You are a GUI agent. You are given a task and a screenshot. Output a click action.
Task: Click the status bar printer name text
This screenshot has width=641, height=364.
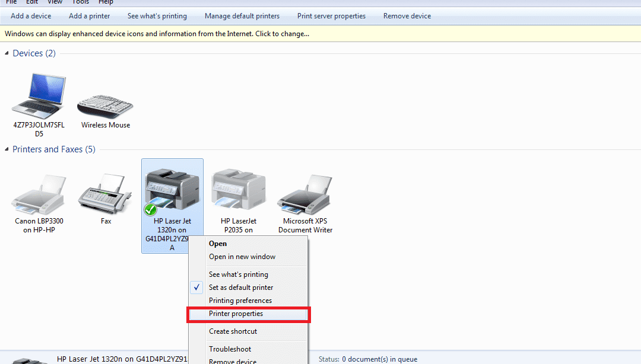pos(122,359)
